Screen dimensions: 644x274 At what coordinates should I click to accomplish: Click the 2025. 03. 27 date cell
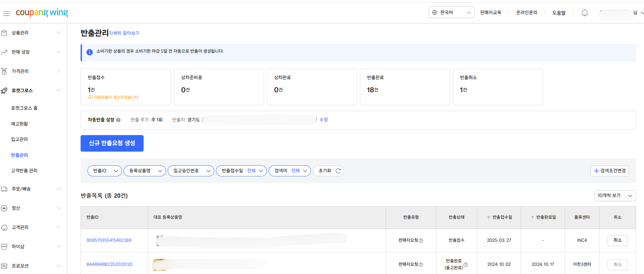pos(499,240)
